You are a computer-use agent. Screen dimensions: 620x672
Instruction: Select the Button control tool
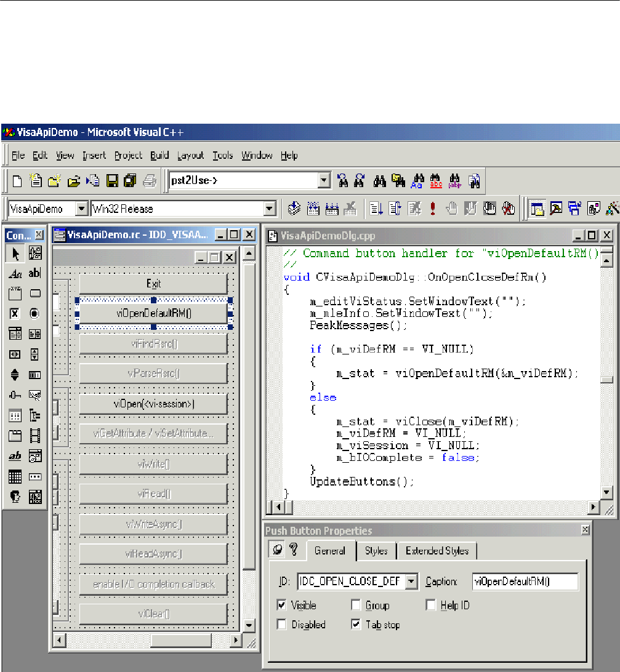pyautogui.click(x=34, y=294)
